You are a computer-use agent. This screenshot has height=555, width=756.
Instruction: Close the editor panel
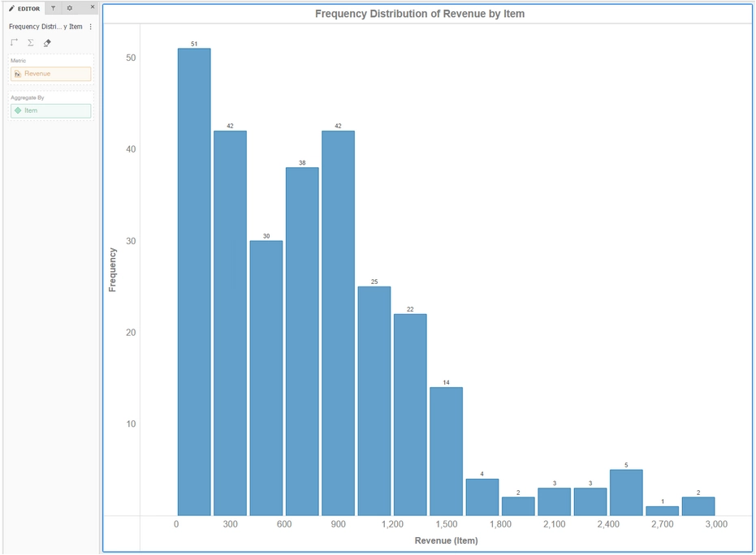pos(92,7)
